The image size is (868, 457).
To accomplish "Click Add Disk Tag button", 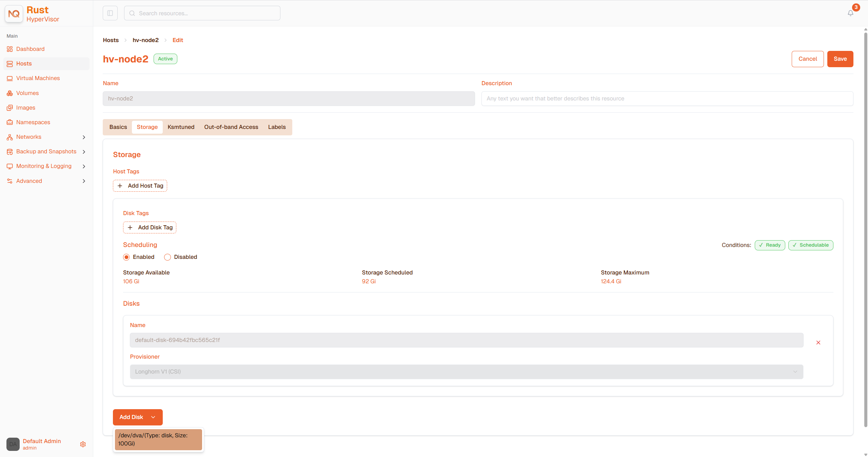I will (x=150, y=228).
